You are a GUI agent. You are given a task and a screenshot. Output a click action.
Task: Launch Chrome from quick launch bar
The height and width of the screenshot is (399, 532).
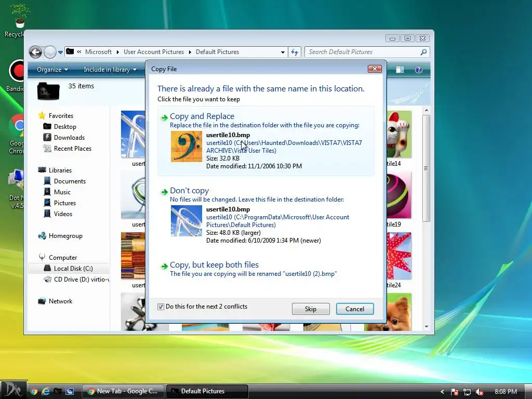(33, 391)
